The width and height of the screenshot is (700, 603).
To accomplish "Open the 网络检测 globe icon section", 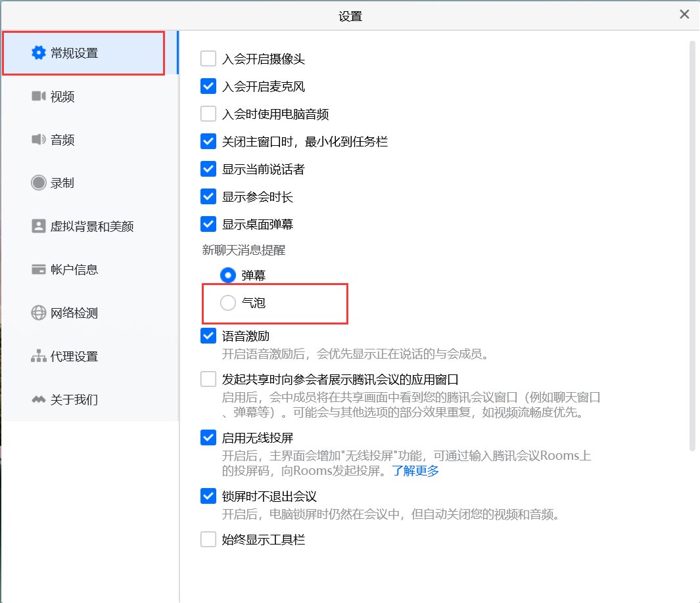I will [38, 313].
